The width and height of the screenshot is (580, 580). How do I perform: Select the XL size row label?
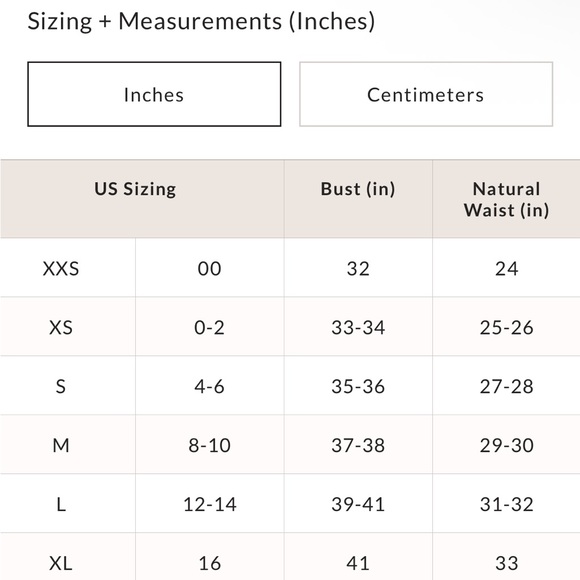61,563
